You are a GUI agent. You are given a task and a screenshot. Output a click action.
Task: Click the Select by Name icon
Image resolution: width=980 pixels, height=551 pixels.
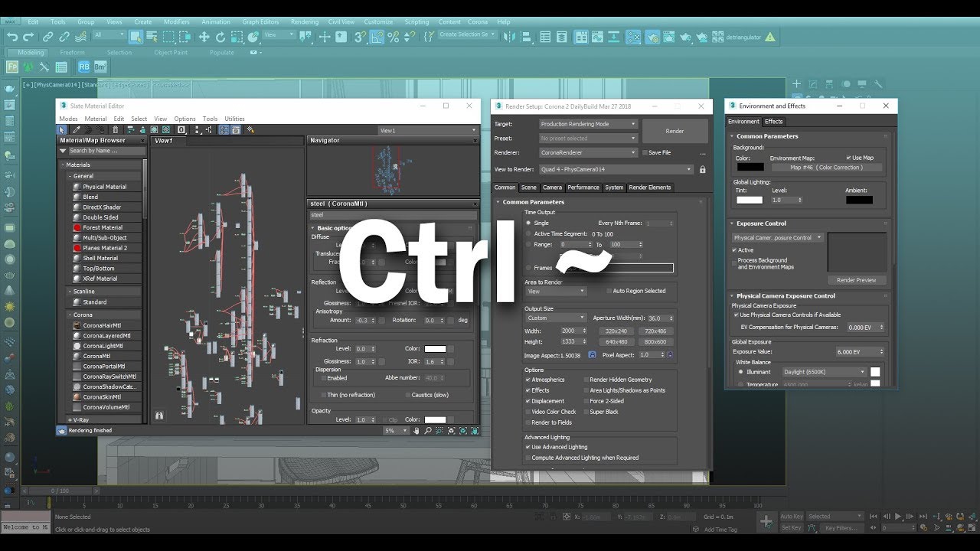pos(152,37)
